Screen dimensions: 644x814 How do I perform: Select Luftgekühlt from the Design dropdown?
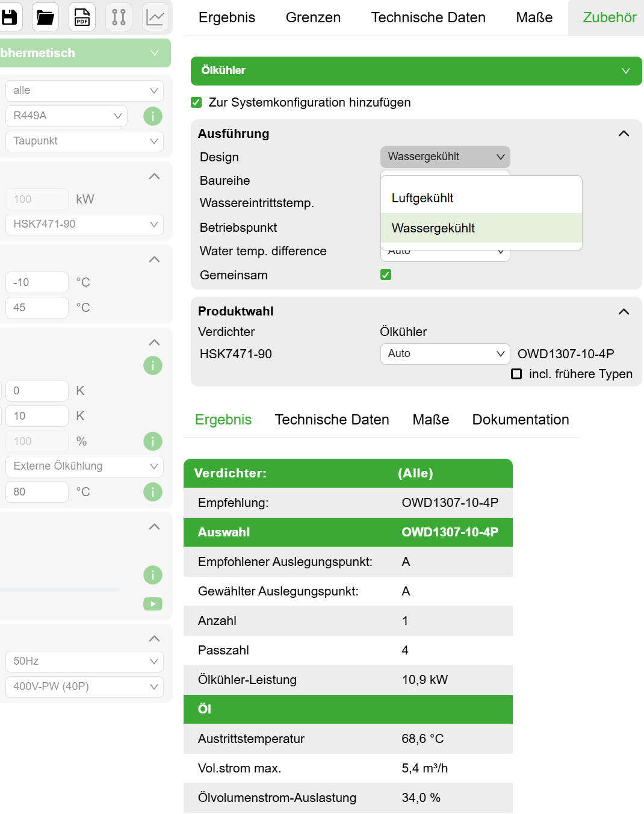[x=422, y=197]
